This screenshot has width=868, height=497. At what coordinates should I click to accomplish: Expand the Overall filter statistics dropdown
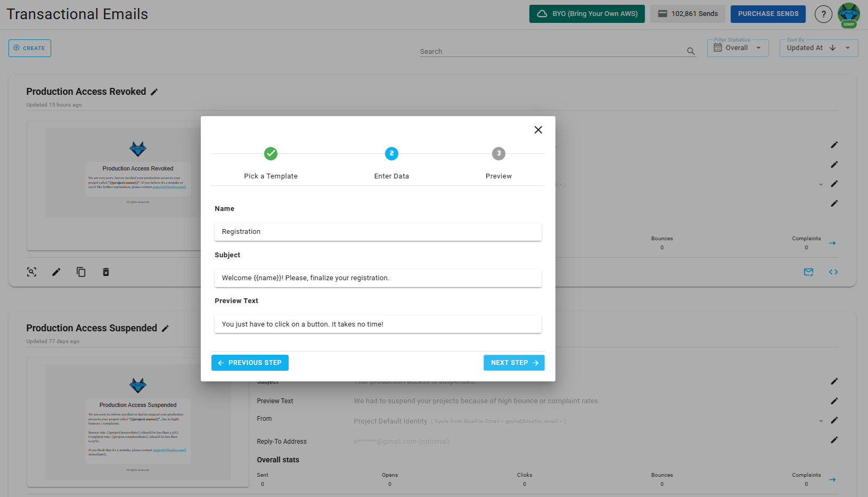point(758,47)
